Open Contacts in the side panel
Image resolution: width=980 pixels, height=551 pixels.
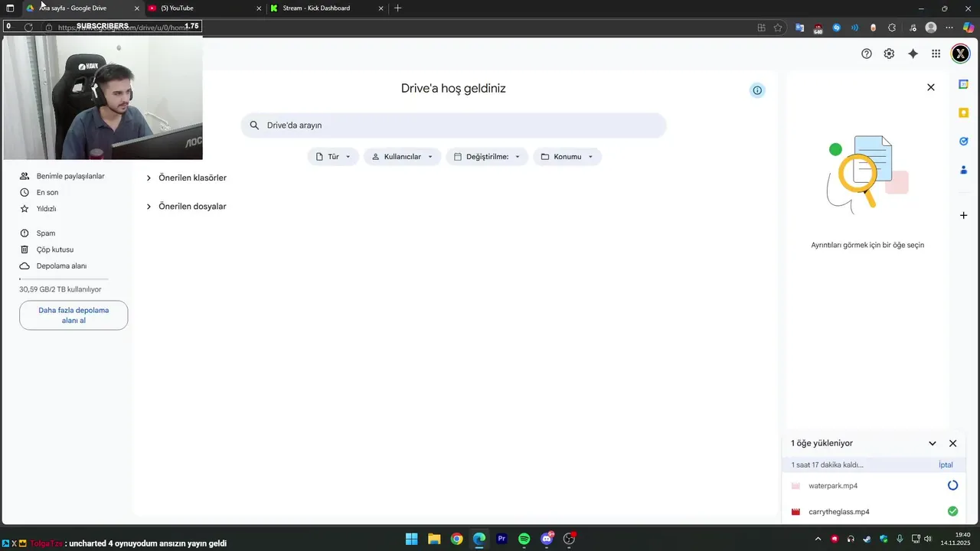pyautogui.click(x=964, y=170)
